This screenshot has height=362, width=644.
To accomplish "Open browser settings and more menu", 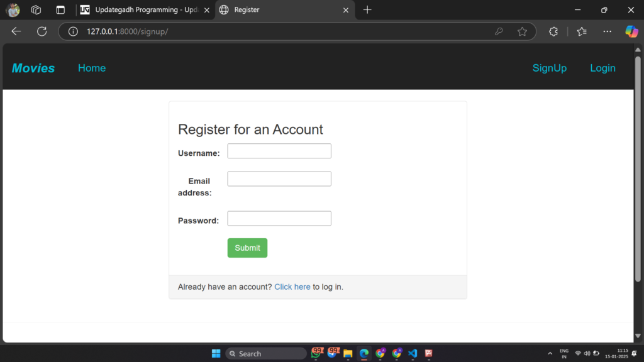I will 607,31.
